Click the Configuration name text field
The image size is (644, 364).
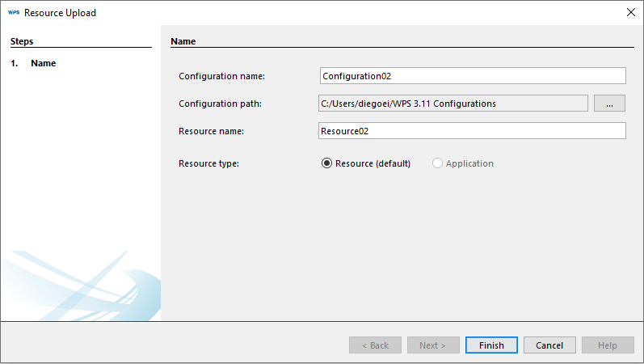[x=473, y=76]
